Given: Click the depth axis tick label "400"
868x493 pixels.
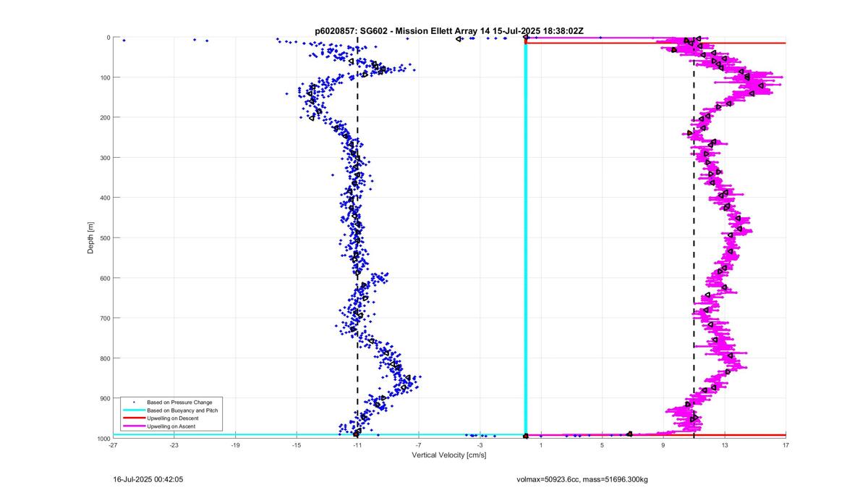Looking at the screenshot, I should pos(104,198).
